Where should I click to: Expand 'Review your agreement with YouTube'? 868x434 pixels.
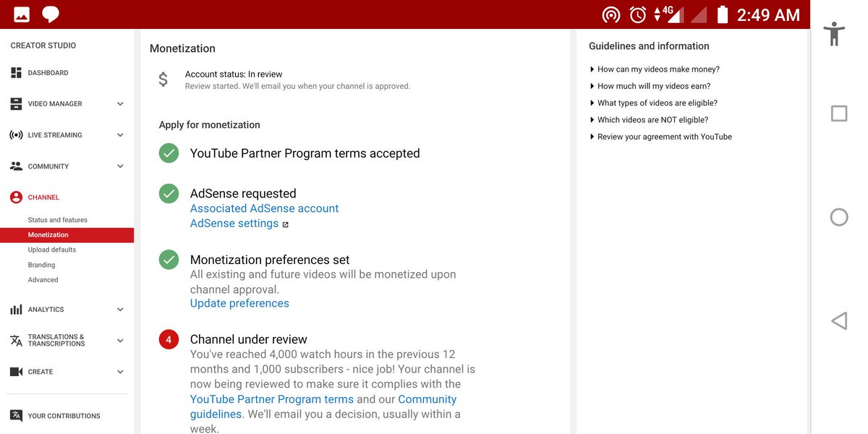661,137
